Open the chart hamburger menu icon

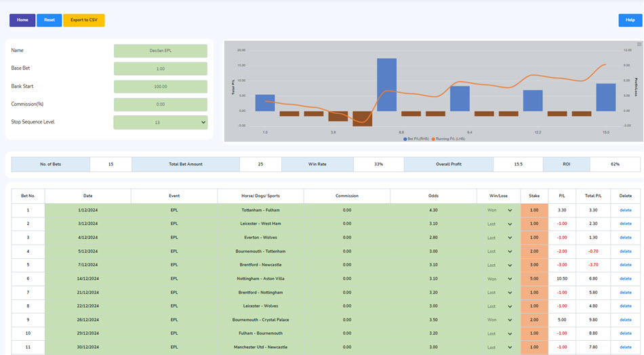639,44
